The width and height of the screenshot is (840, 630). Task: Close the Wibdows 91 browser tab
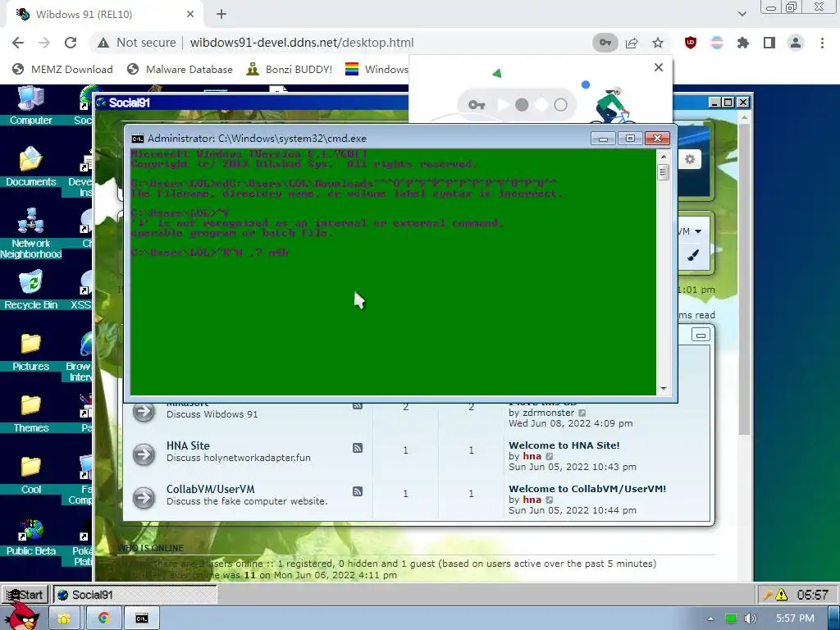point(190,15)
